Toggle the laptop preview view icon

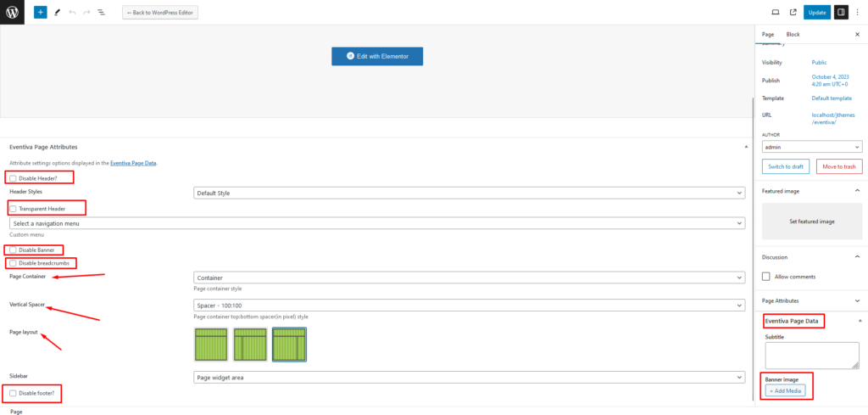click(x=776, y=12)
